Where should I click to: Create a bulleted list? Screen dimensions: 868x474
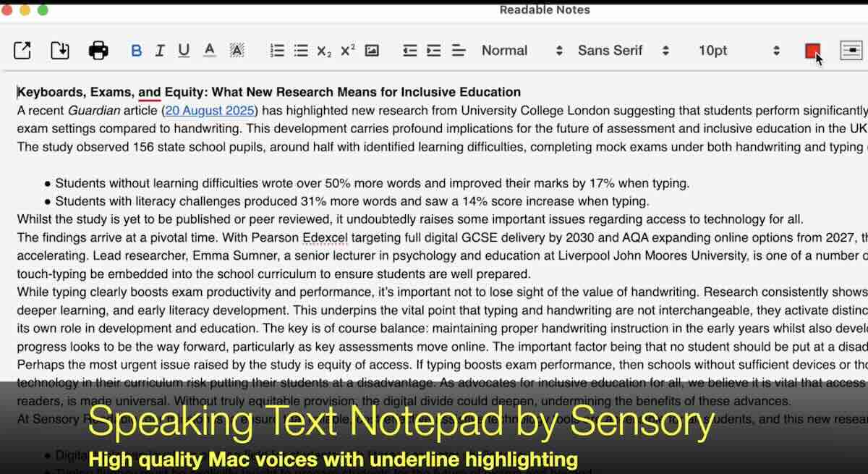301,51
